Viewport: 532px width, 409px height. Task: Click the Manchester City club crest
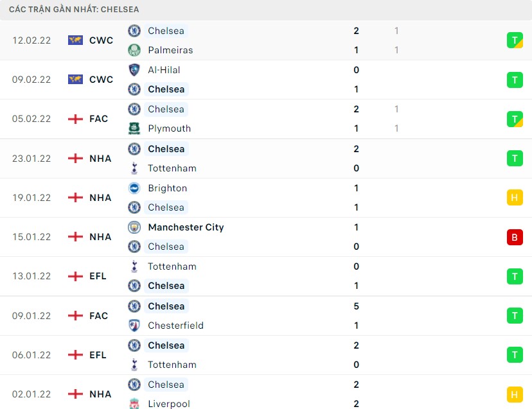click(134, 227)
